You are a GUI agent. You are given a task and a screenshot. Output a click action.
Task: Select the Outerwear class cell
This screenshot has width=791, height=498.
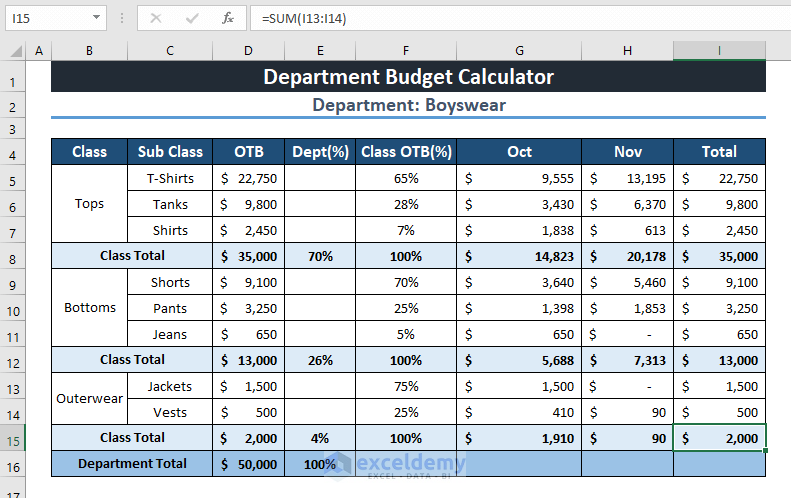pyautogui.click(x=89, y=399)
